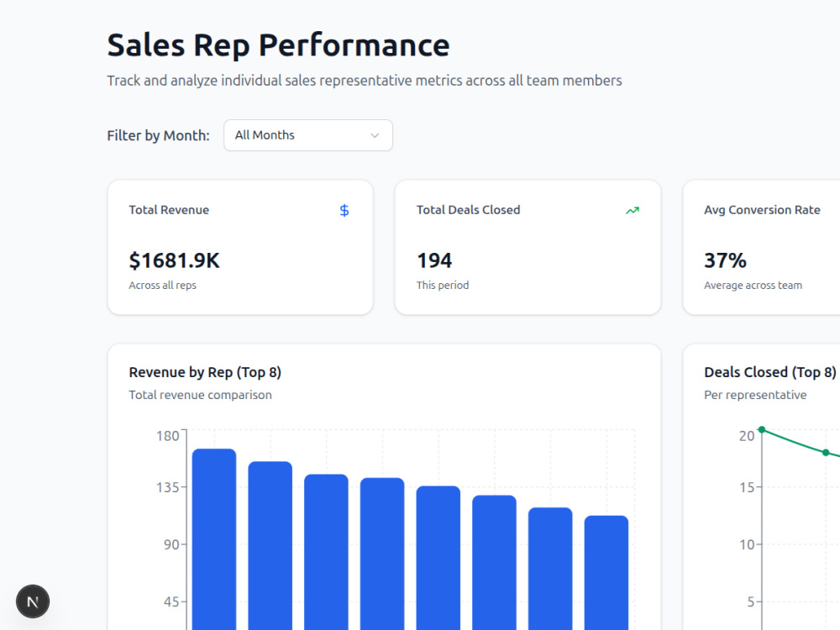The width and height of the screenshot is (840, 630).
Task: Click the trending-up icon in Total Deals Closed
Action: tap(633, 211)
